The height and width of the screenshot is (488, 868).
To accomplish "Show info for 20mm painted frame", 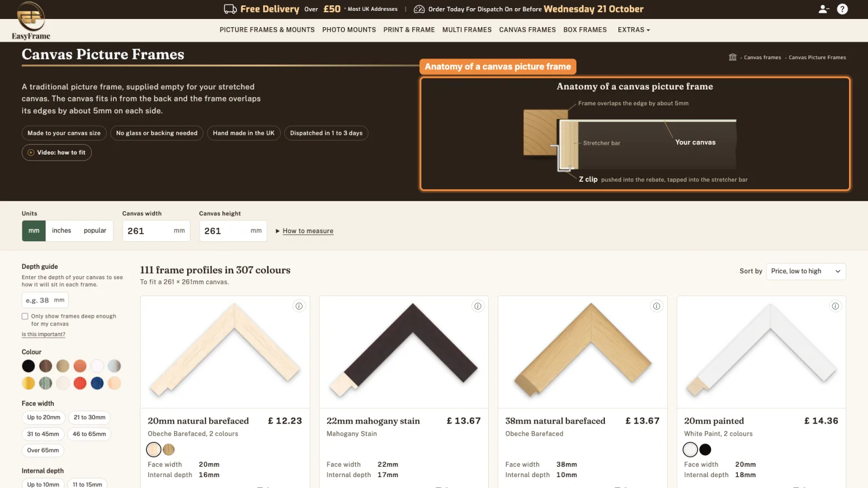I will 835,306.
